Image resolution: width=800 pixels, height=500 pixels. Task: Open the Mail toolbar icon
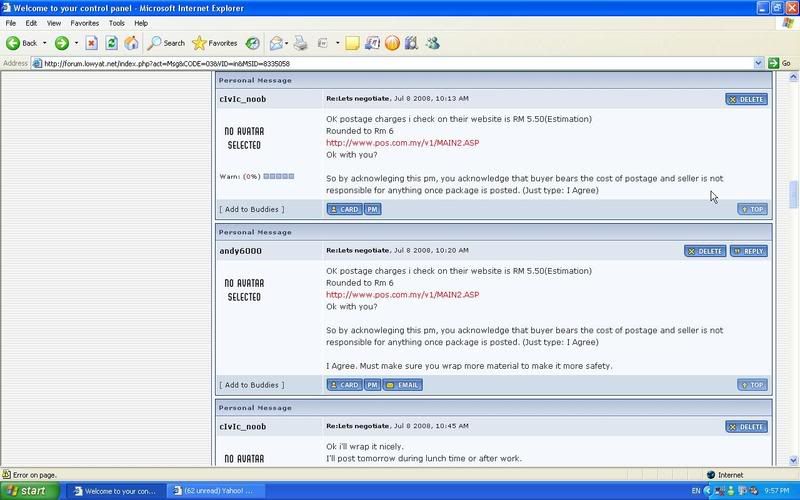(x=276, y=43)
